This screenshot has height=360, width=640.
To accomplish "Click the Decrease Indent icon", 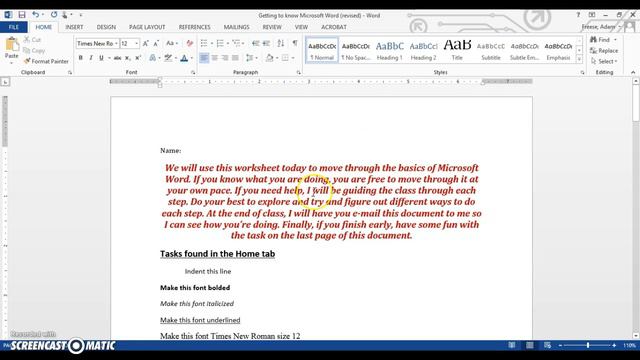I will [x=256, y=43].
